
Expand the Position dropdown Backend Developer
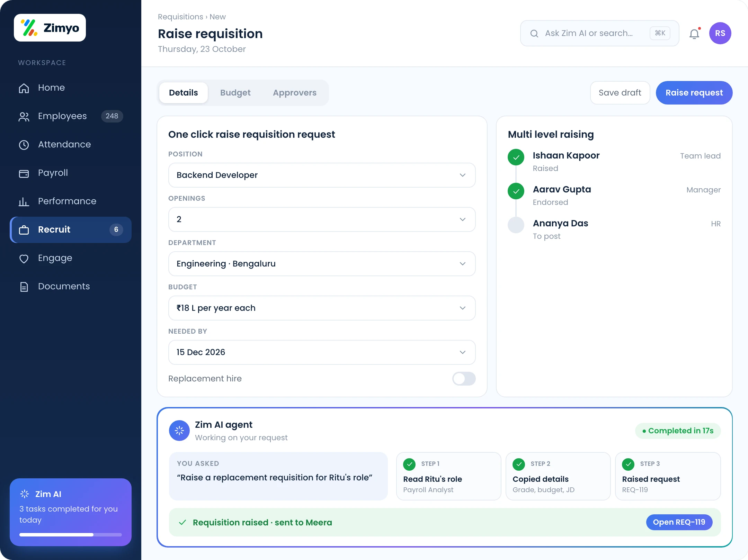[322, 175]
